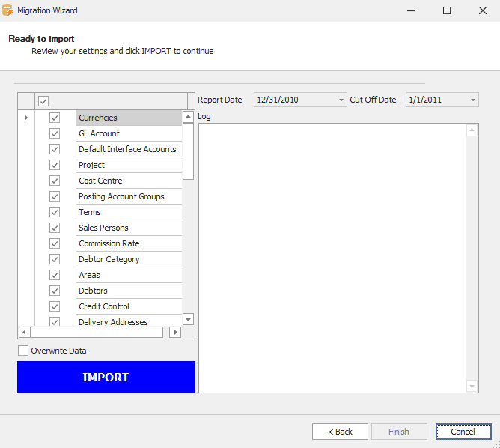
Task: Uncheck the Debtor Category checkbox
Action: [55, 259]
